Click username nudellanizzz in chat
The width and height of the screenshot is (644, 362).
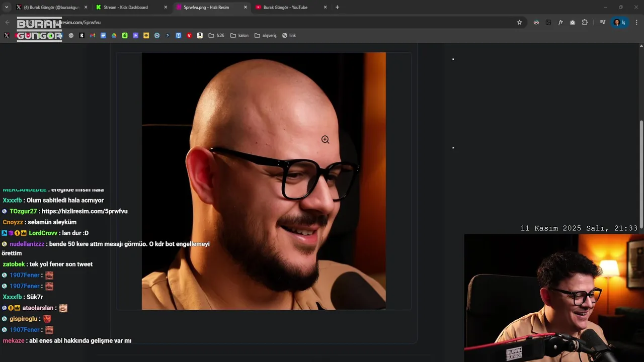[27, 244]
